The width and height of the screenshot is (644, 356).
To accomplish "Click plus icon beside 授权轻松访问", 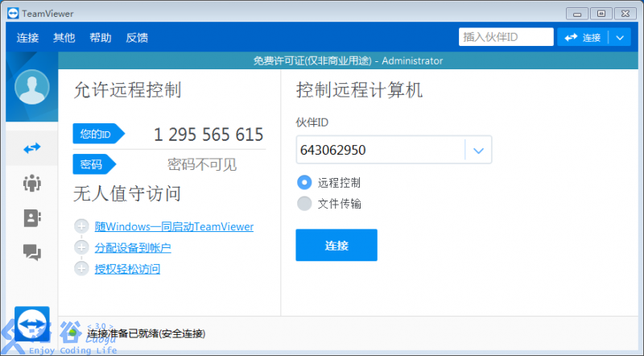I will click(x=80, y=268).
